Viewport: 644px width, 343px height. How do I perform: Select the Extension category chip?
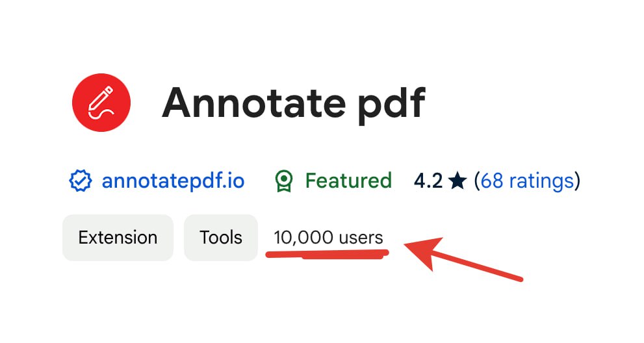tap(118, 238)
